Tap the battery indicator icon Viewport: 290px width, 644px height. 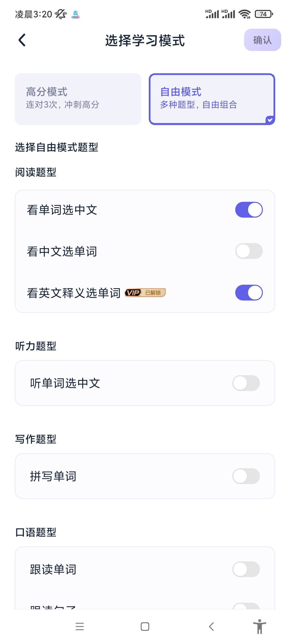(x=264, y=14)
